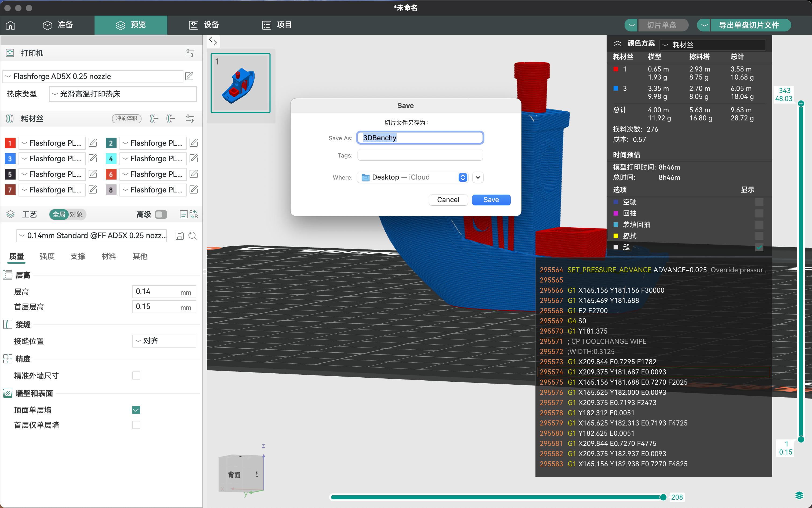This screenshot has height=508, width=812.
Task: Open printer settings sliders icon
Action: coord(190,53)
